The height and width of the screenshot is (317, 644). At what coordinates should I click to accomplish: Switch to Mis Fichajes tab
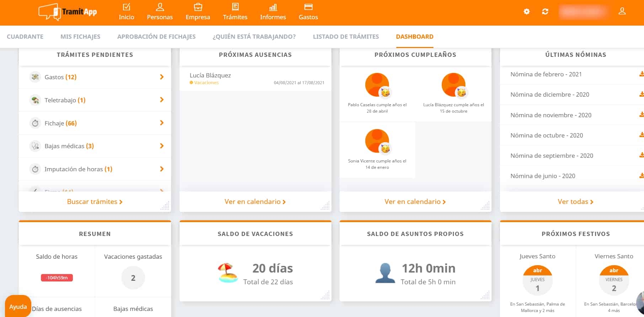tap(80, 37)
